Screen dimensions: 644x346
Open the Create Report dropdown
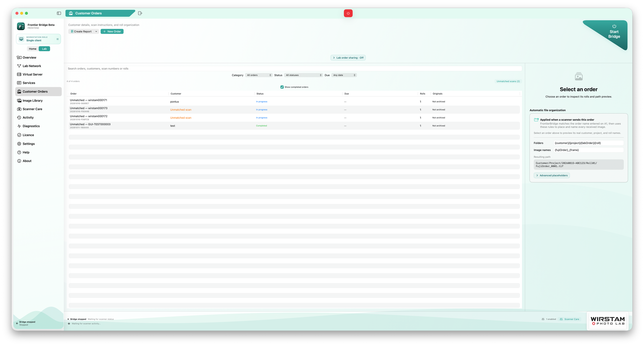click(83, 31)
